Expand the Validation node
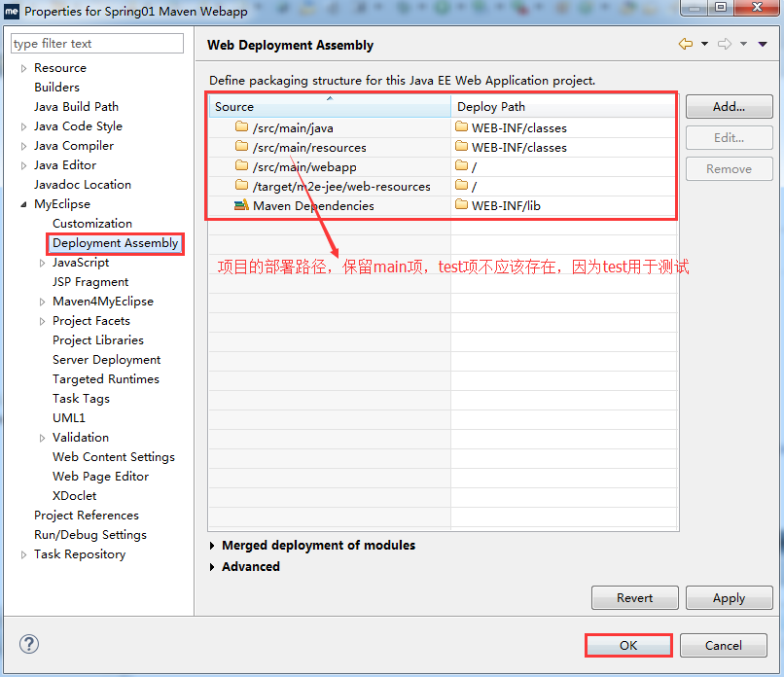784x677 pixels. (42, 438)
